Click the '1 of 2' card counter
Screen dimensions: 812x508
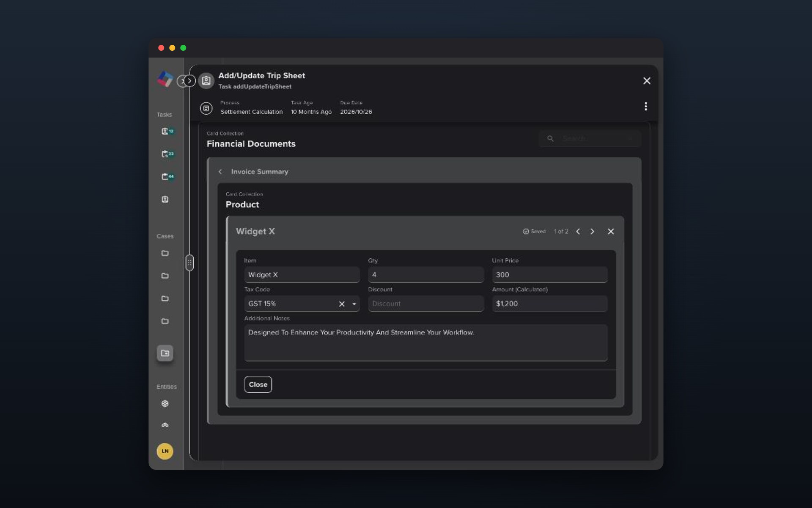click(561, 232)
